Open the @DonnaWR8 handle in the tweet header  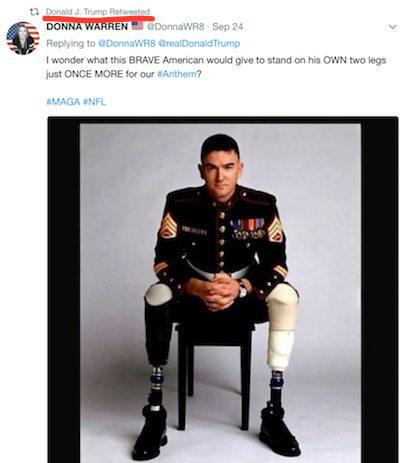[x=175, y=27]
